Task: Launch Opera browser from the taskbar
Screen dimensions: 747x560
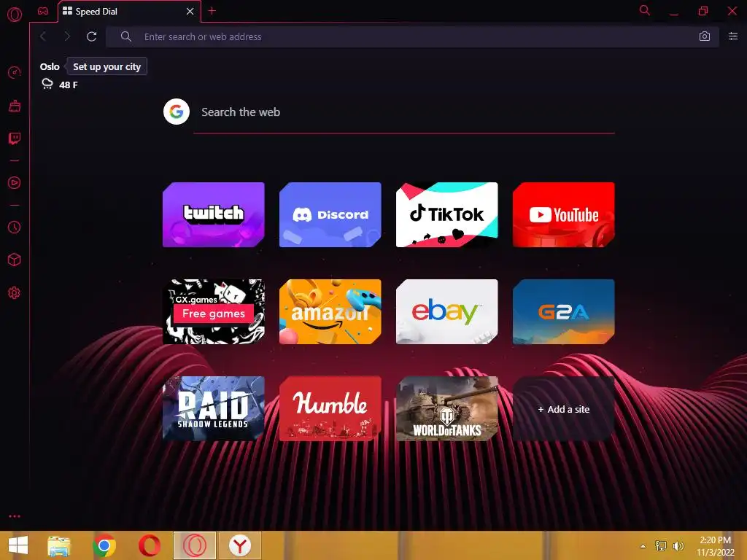Action: (149, 545)
